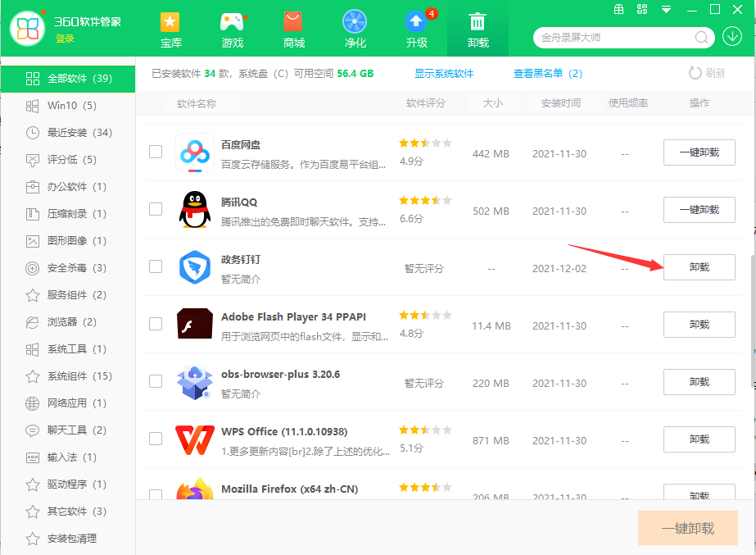Click the refresh 刷新 icon
Screen dimensions: 756x555
coord(695,73)
